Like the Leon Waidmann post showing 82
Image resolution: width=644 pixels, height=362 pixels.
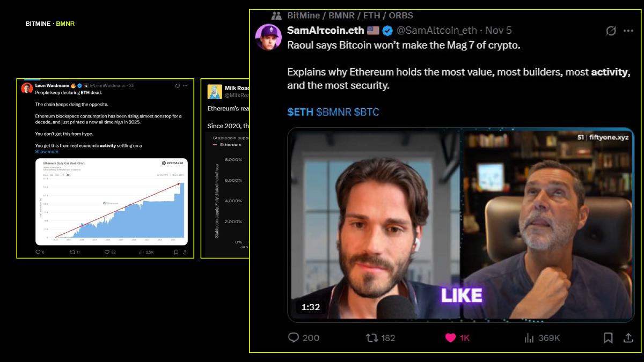[107, 252]
